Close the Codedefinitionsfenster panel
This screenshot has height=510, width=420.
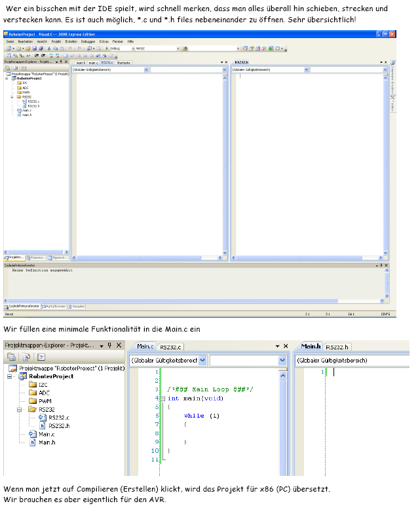point(387,266)
